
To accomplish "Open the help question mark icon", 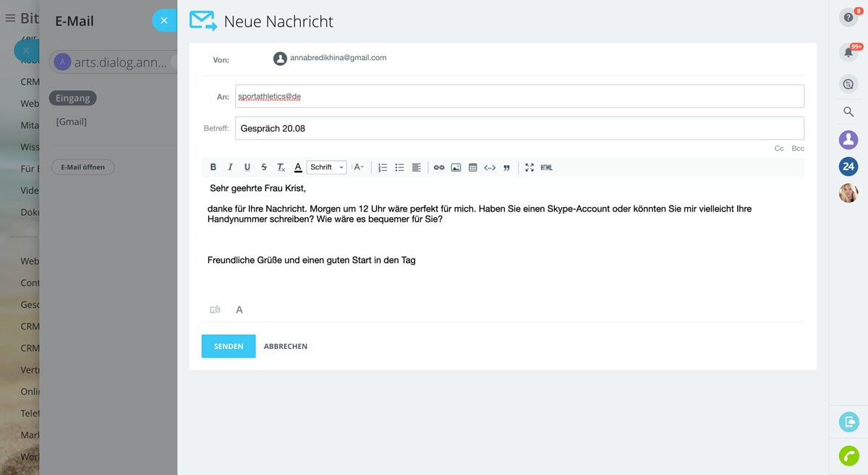I will [848, 17].
